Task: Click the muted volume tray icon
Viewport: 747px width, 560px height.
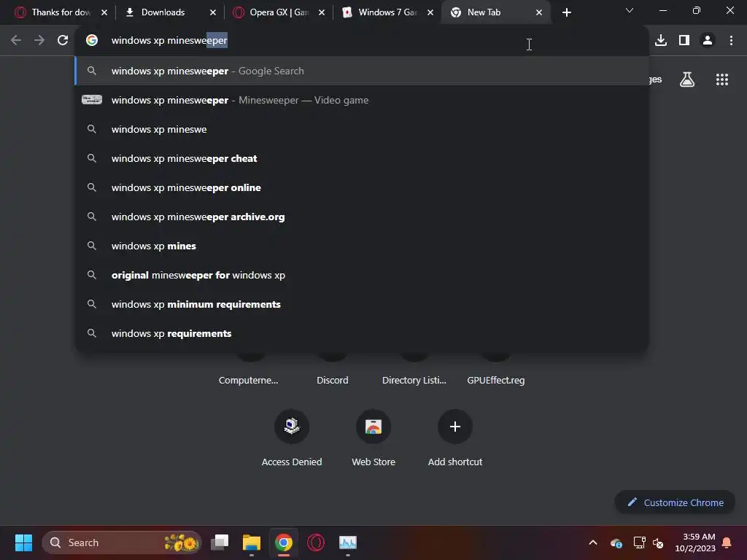Action: coord(659,542)
